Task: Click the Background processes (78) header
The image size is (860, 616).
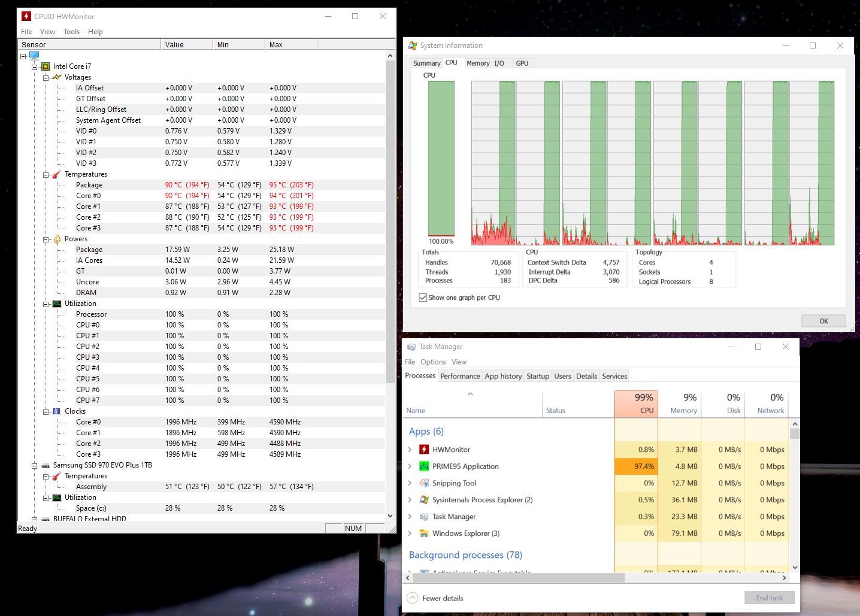Action: (x=465, y=555)
